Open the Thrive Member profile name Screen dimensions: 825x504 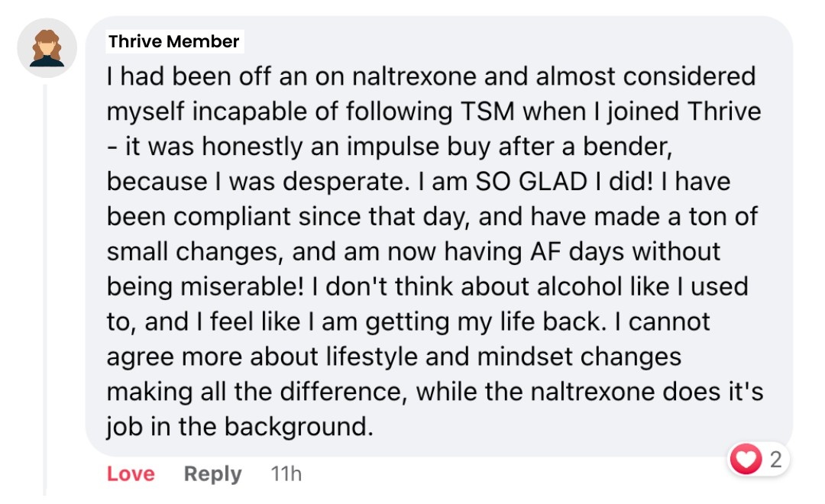click(174, 41)
